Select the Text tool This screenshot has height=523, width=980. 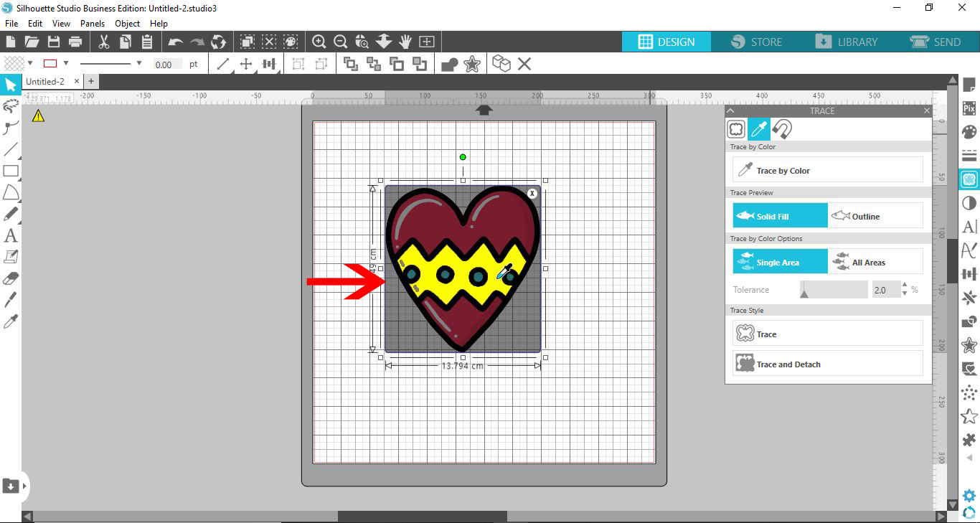(11, 235)
